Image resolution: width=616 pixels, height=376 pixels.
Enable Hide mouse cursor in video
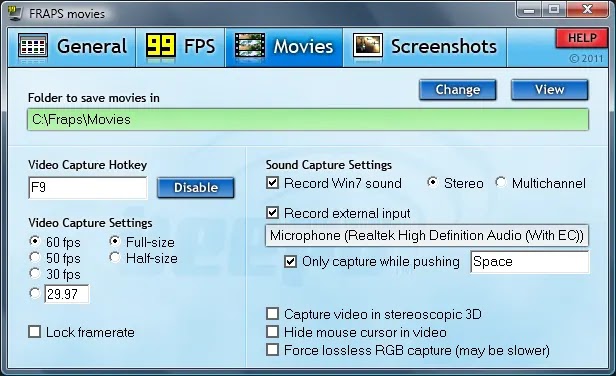272,332
